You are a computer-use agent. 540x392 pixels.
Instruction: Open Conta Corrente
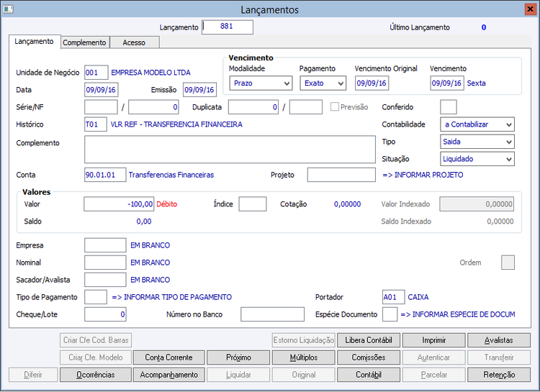(x=168, y=357)
